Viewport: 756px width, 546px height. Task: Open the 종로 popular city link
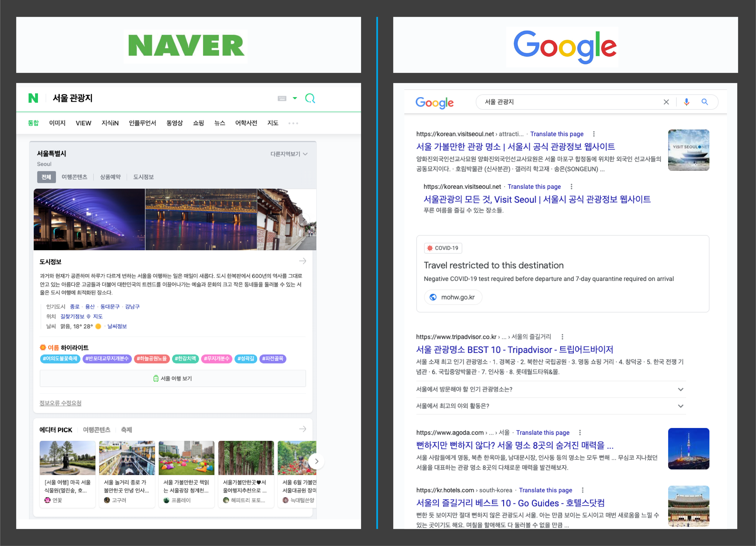pos(75,307)
